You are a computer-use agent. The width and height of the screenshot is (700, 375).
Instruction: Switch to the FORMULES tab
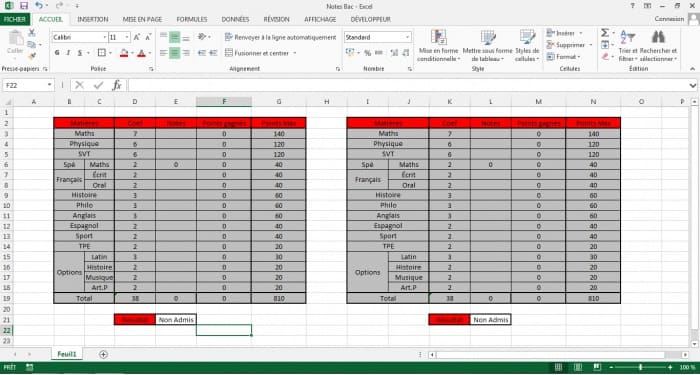point(192,19)
